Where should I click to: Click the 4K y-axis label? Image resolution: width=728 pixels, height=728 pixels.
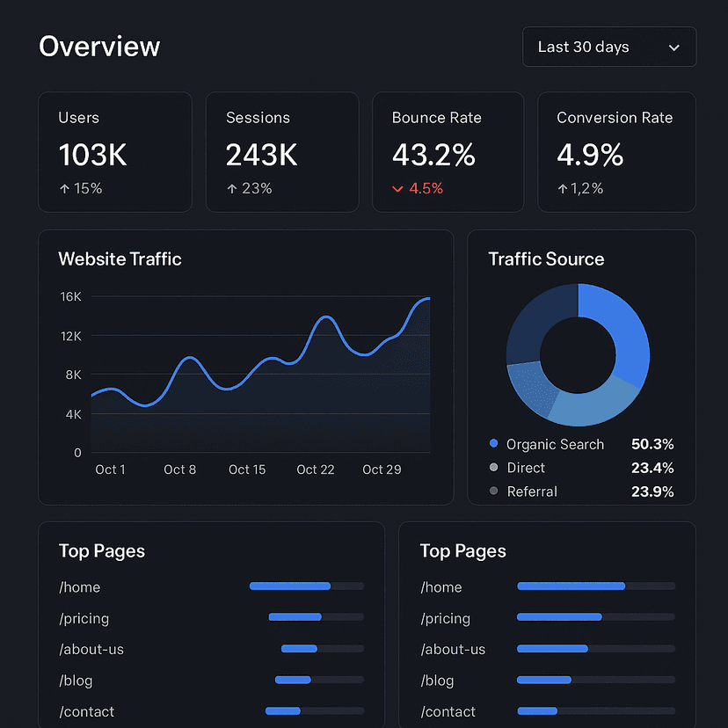click(x=73, y=414)
